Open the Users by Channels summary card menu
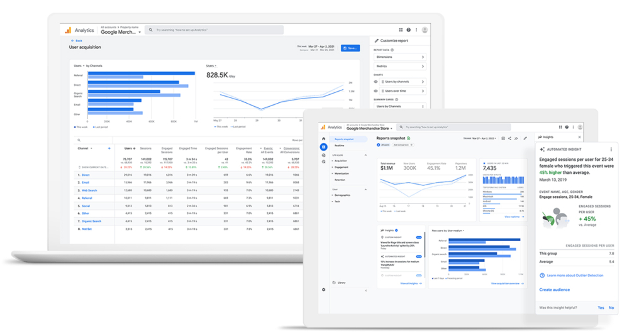 click(x=423, y=106)
